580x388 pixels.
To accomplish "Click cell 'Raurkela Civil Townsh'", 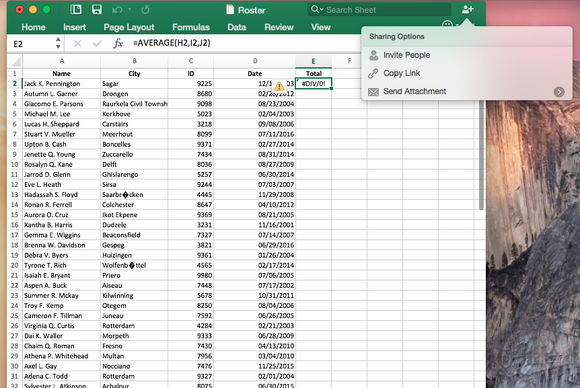I will [x=134, y=104].
